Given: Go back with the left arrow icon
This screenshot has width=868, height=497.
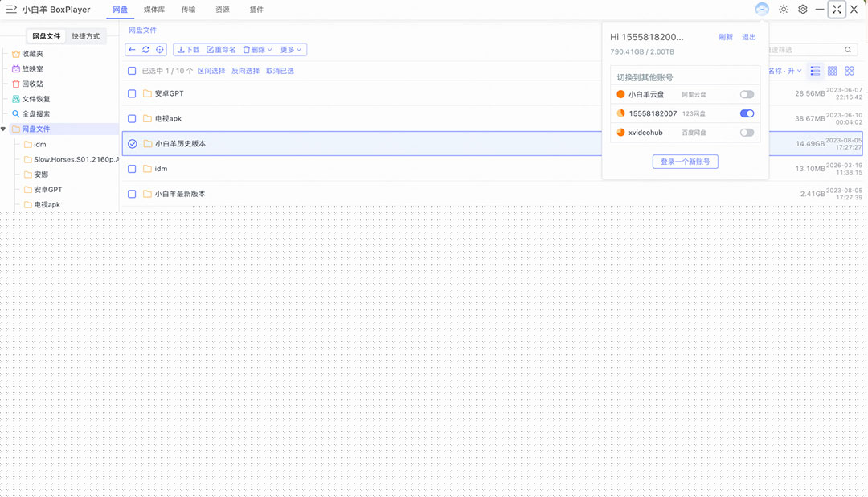Looking at the screenshot, I should click(x=132, y=50).
